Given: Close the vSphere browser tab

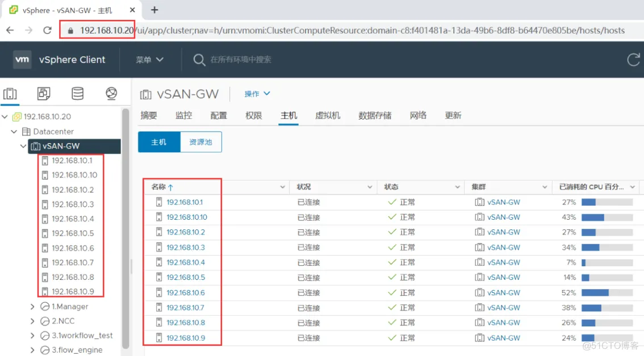Looking at the screenshot, I should pyautogui.click(x=132, y=10).
